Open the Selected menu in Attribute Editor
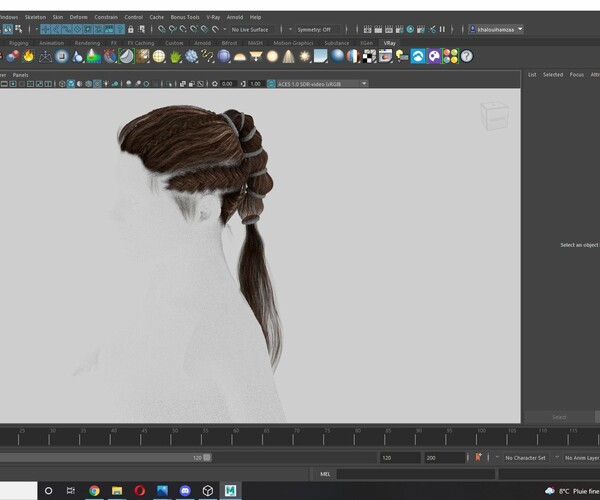 tap(553, 75)
